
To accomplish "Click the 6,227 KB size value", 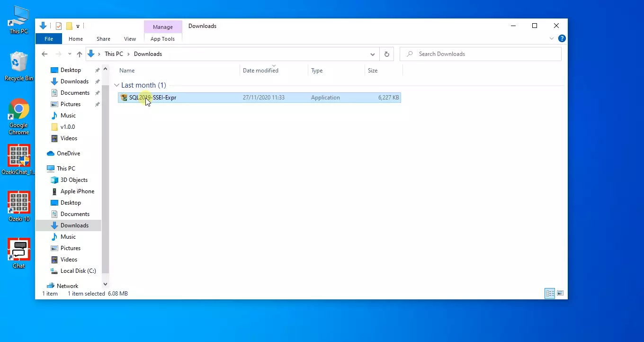I will 388,98.
